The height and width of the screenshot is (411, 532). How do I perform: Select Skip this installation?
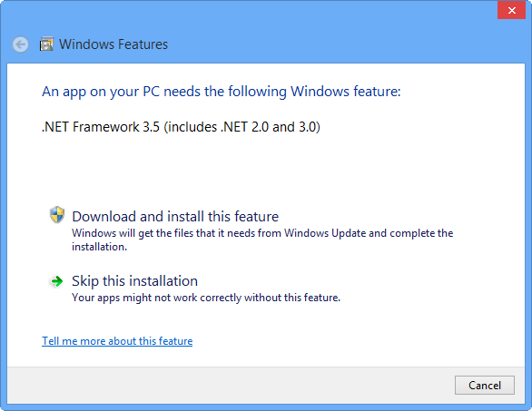click(134, 280)
